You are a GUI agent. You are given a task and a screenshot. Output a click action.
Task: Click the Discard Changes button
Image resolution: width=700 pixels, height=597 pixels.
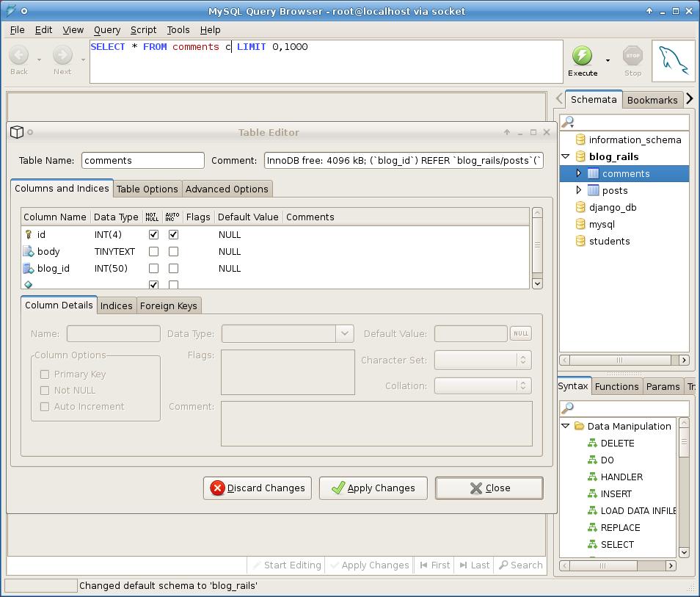(258, 488)
